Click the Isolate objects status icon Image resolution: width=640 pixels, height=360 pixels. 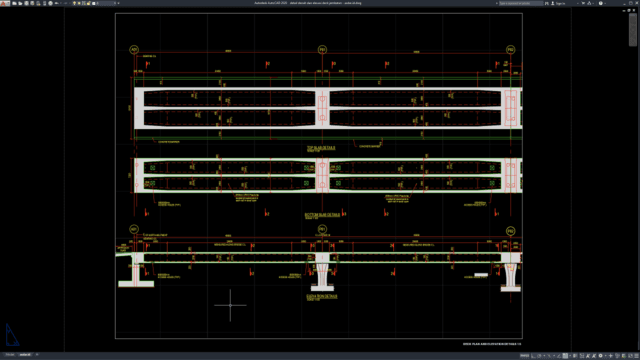coord(617,356)
